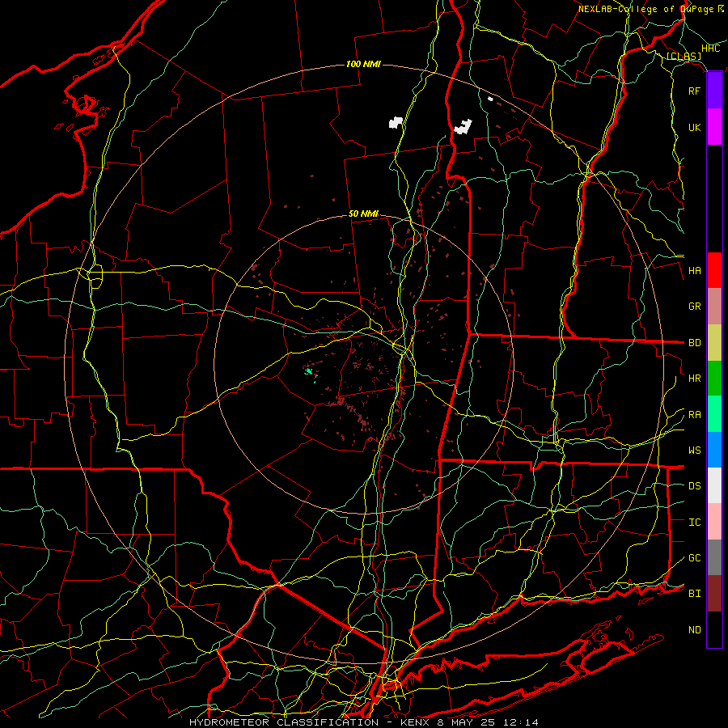Screen dimensions: 728x728
Task: Click the IC light pink legend swatch
Action: (714, 522)
